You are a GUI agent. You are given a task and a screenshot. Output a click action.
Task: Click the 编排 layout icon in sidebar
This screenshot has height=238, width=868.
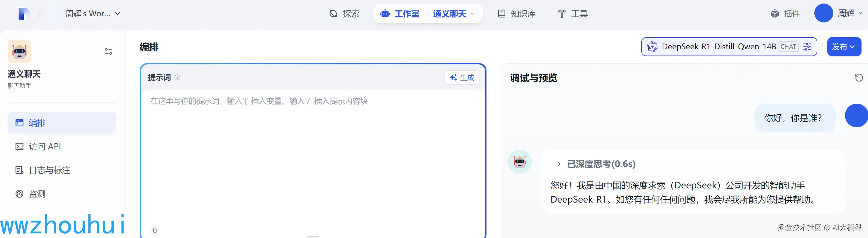19,123
